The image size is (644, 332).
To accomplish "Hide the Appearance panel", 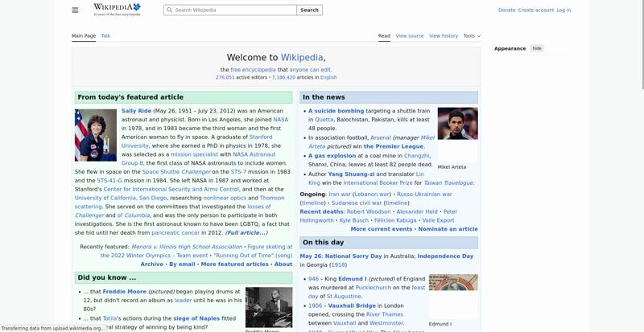I will click(x=537, y=48).
